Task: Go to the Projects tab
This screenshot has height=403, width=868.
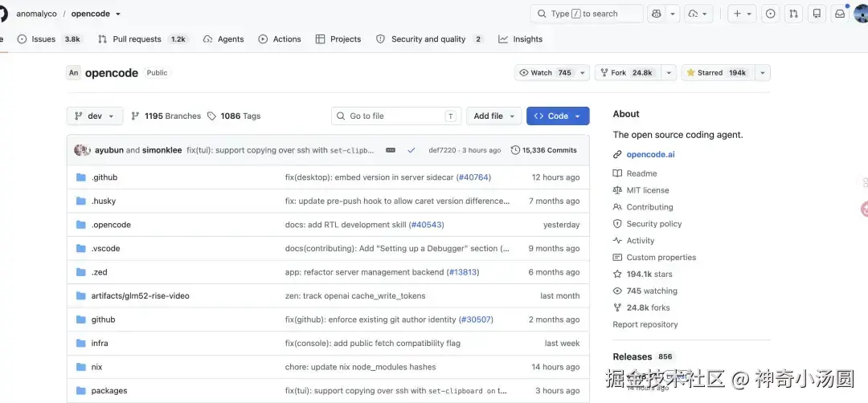Action: (338, 39)
